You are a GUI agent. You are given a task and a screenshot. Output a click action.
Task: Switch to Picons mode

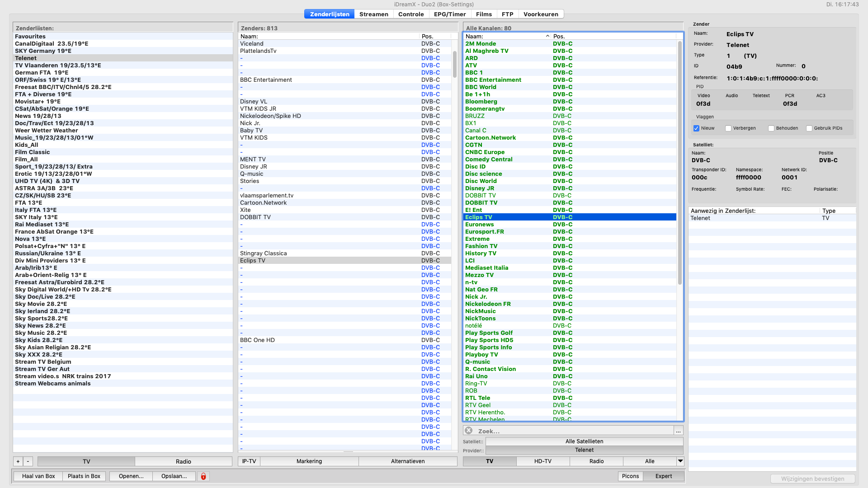630,476
